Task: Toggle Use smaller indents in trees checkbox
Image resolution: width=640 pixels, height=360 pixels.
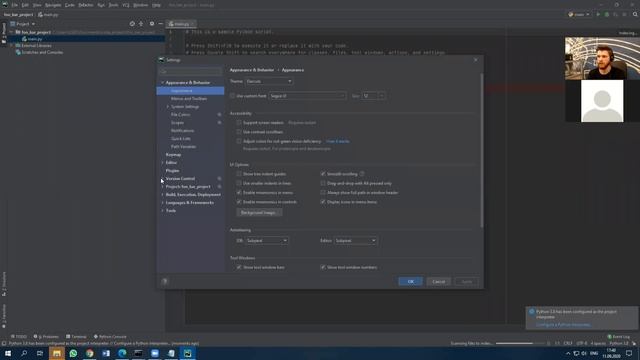Action: tap(239, 183)
